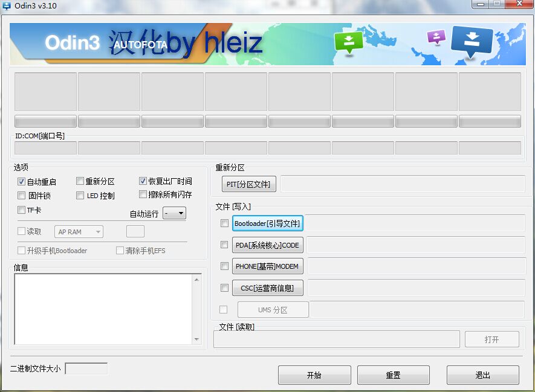This screenshot has height=392, width=535.
Task: Open the 自动运行 dropdown
Action: pos(174,213)
